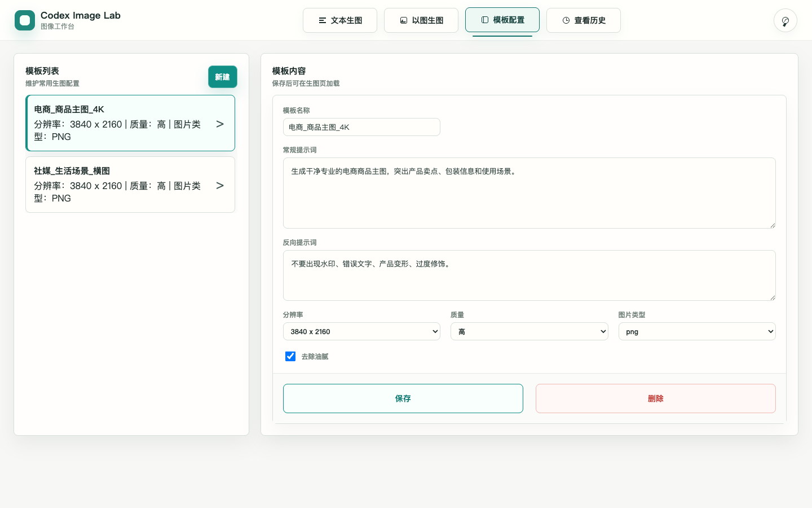Click the 模板内容 heading
The image size is (812, 508).
coord(289,71)
